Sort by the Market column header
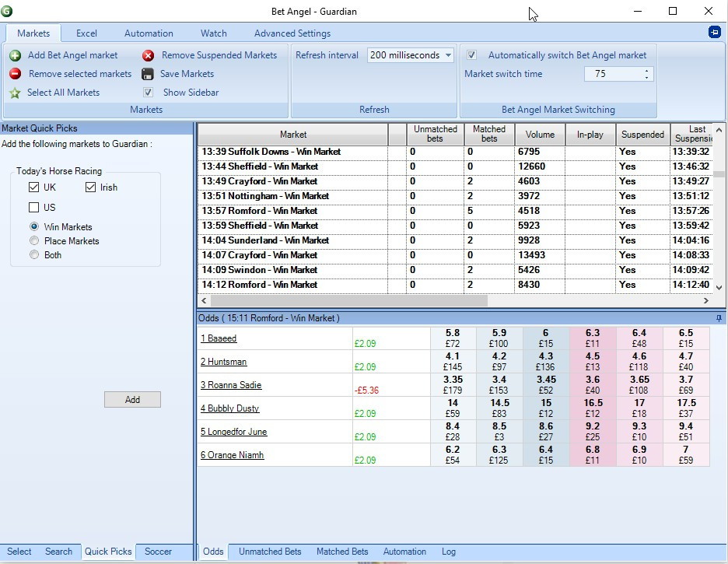This screenshot has width=728, height=564. coord(293,134)
